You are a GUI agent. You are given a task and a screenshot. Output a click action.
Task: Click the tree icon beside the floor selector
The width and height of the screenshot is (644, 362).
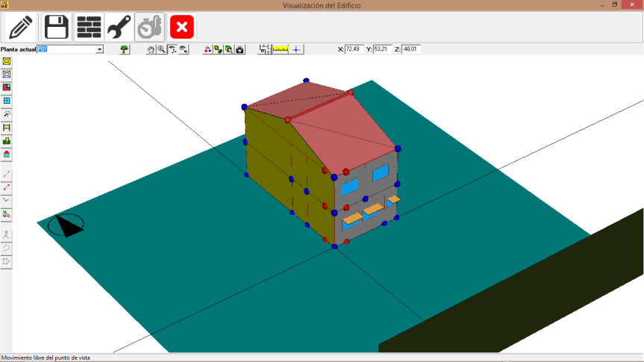click(x=125, y=49)
